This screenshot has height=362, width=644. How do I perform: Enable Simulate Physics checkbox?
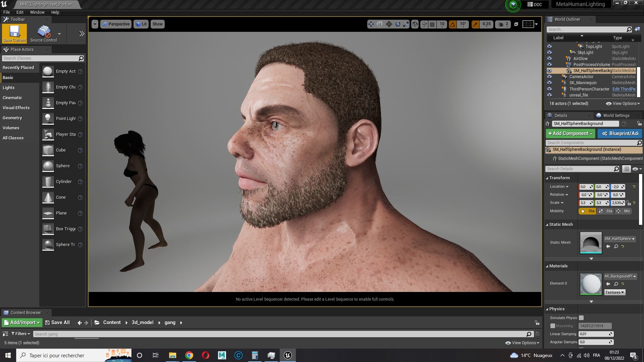pos(581,318)
